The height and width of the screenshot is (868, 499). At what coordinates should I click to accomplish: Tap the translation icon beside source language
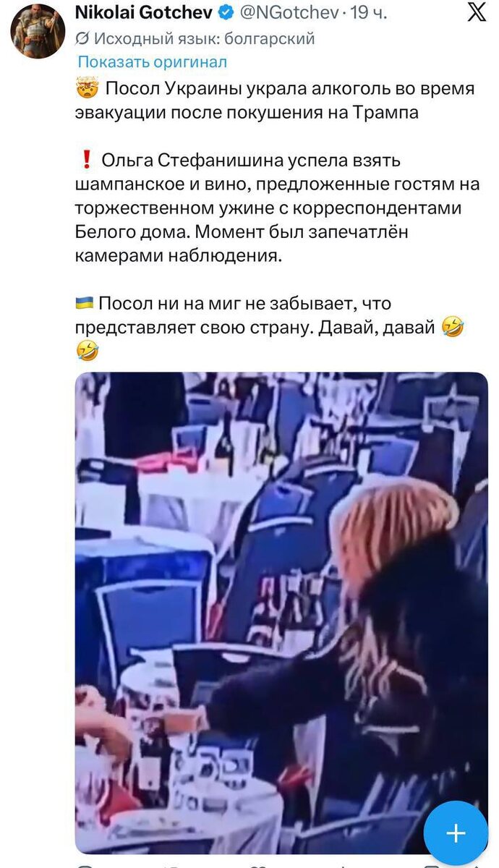tap(82, 38)
